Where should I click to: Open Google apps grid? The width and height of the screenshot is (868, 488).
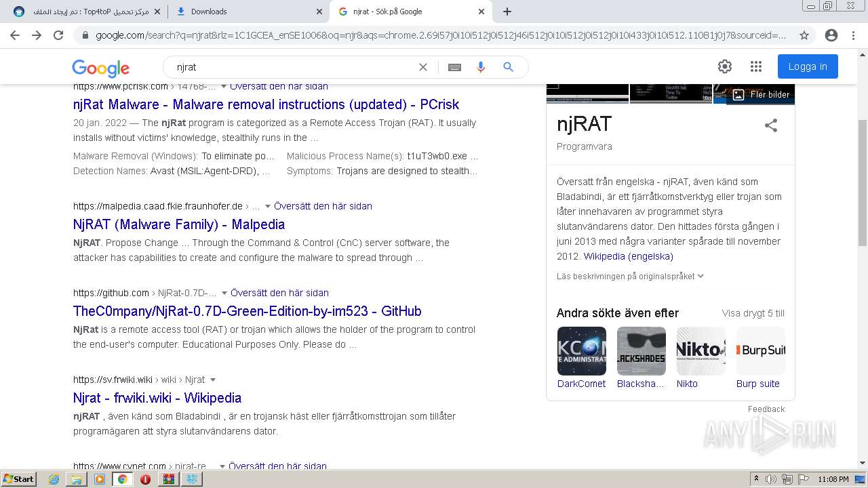tap(756, 66)
